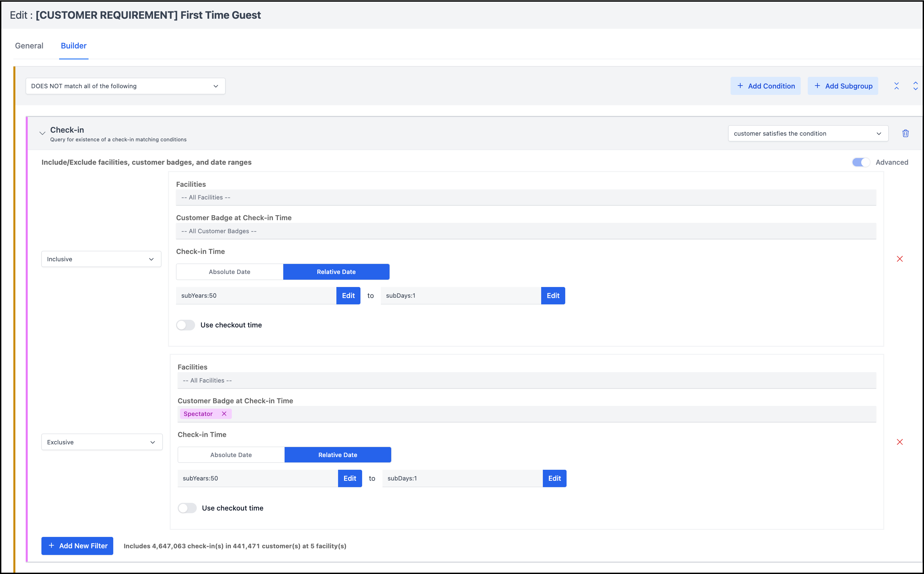Click the plus icon on Add Subgroup
The height and width of the screenshot is (574, 924).
tap(817, 86)
